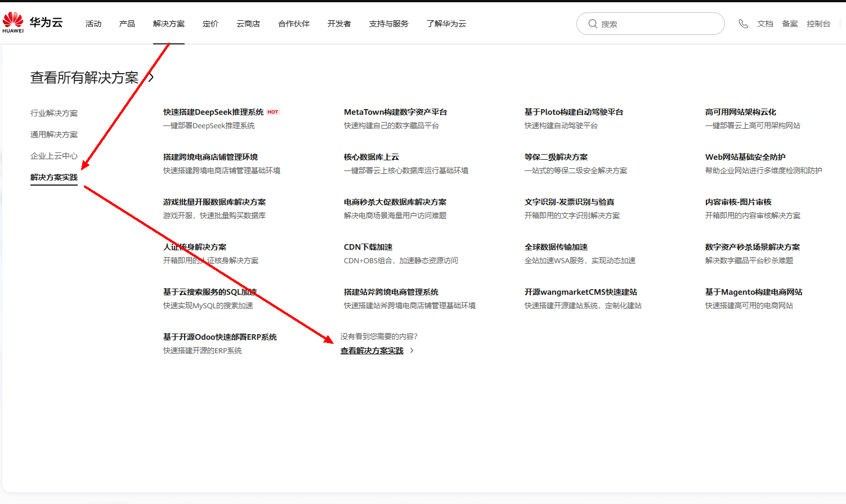
Task: Click the HOT badge beside DeepSeek
Action: pyautogui.click(x=273, y=112)
